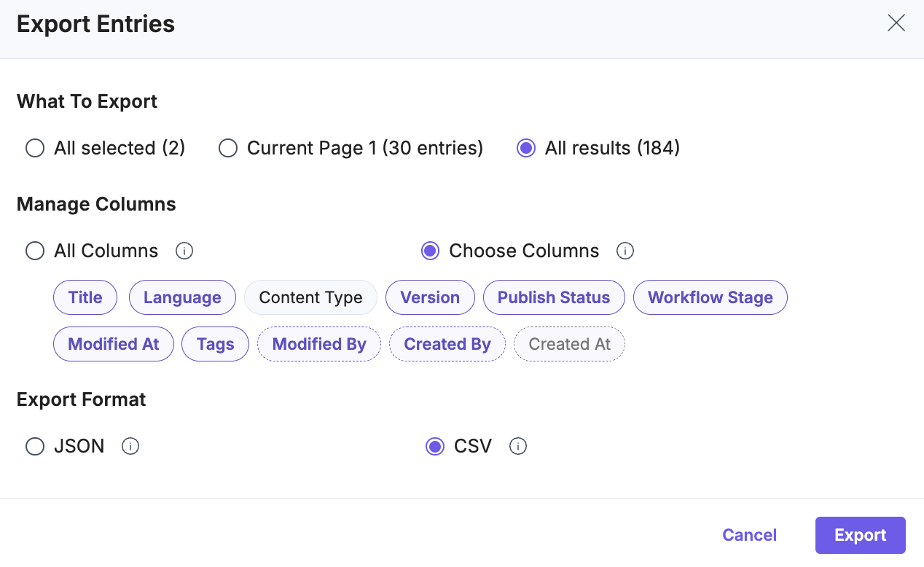View info about JSON export format
The image size is (924, 567).
click(130, 446)
